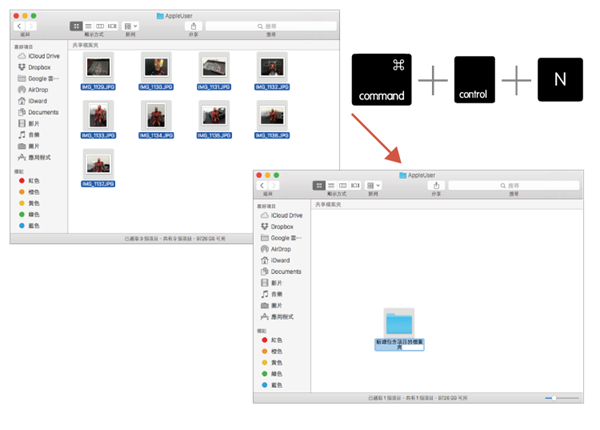Select the red tag in the photos window
Image resolution: width=600 pixels, height=430 pixels.
[x=29, y=181]
